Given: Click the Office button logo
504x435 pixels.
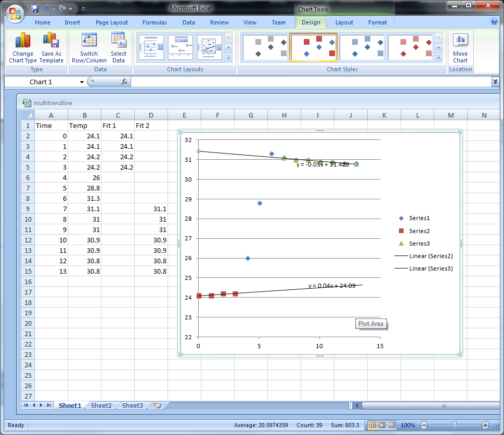Looking at the screenshot, I should tap(15, 13).
